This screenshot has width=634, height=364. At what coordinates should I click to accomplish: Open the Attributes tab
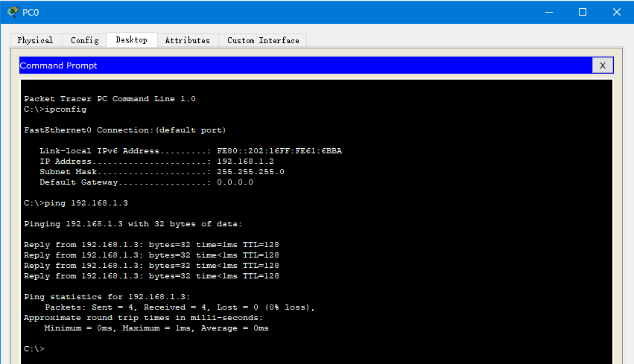click(188, 40)
